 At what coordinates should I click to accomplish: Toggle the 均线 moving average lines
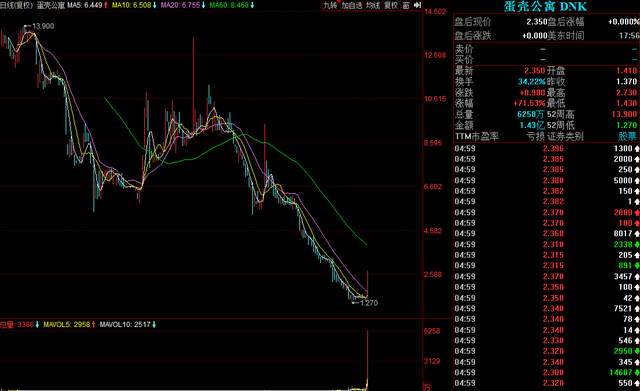pos(373,5)
